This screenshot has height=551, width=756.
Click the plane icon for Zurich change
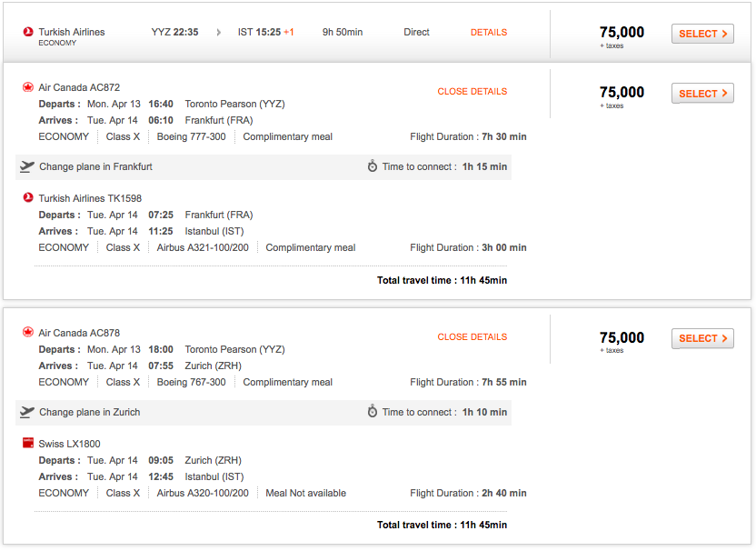27,412
